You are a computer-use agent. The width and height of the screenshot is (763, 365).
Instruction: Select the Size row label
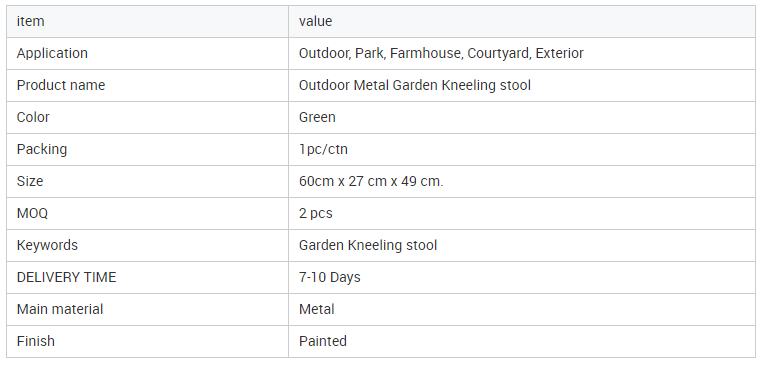pyautogui.click(x=30, y=181)
